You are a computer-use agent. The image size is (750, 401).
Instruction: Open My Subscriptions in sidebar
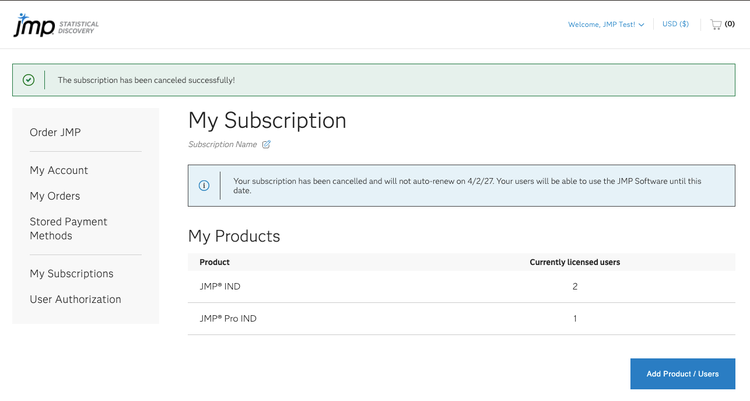pyautogui.click(x=72, y=274)
